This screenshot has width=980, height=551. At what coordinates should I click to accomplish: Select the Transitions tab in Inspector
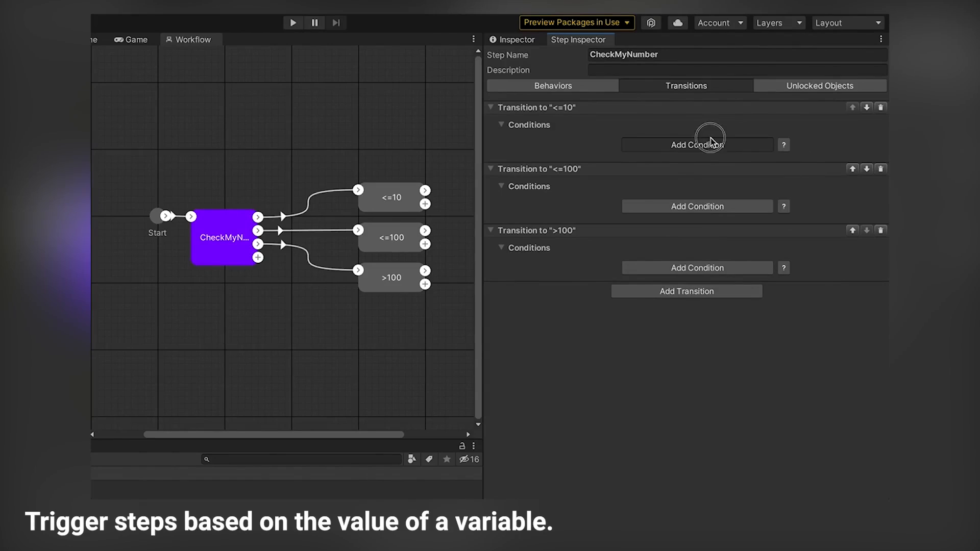click(686, 85)
